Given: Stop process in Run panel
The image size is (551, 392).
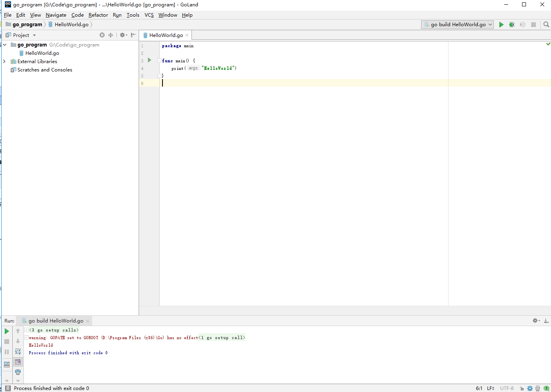Looking at the screenshot, I should (x=7, y=342).
